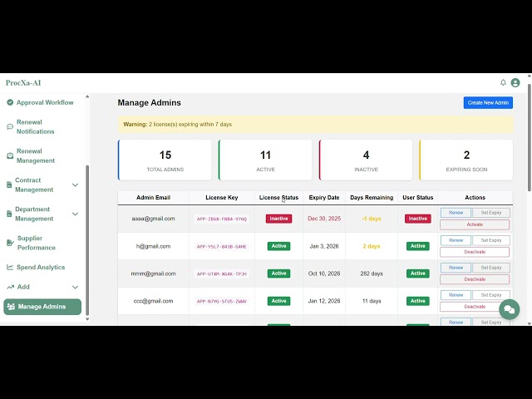
Task: Click the Inactive card showing 4
Action: [x=366, y=160]
